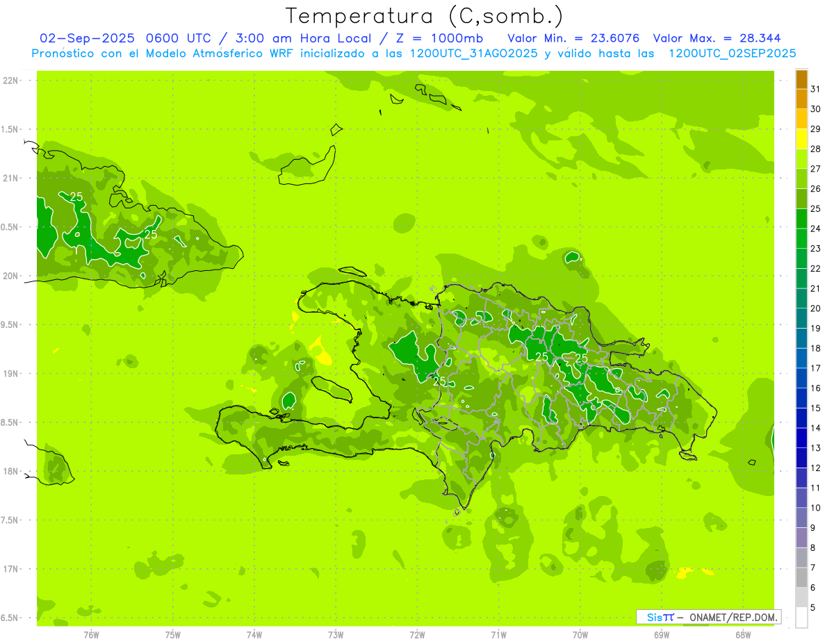Click longitude axis label "71W"
Image resolution: width=834 pixels, height=644 pixels.
pyautogui.click(x=498, y=635)
